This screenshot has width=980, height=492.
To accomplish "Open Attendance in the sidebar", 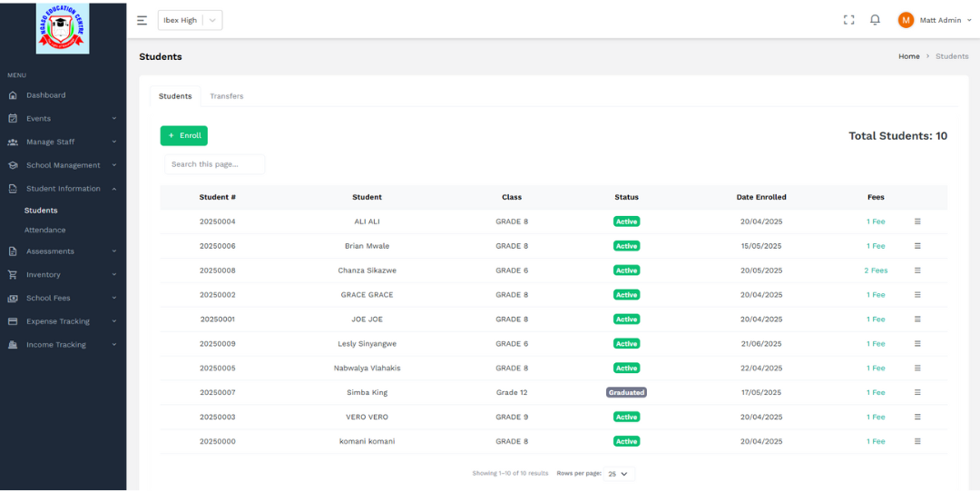I will pyautogui.click(x=44, y=231).
